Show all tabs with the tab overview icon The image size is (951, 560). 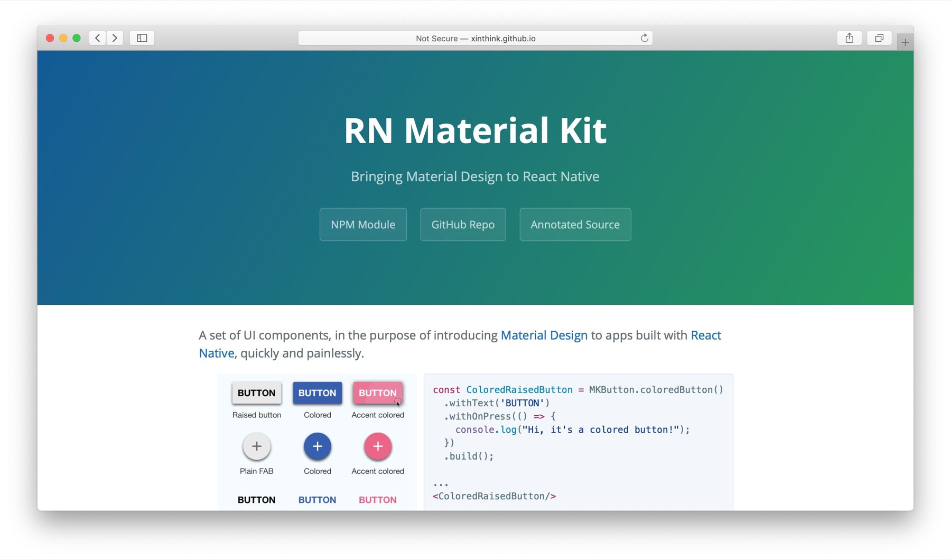pos(879,38)
